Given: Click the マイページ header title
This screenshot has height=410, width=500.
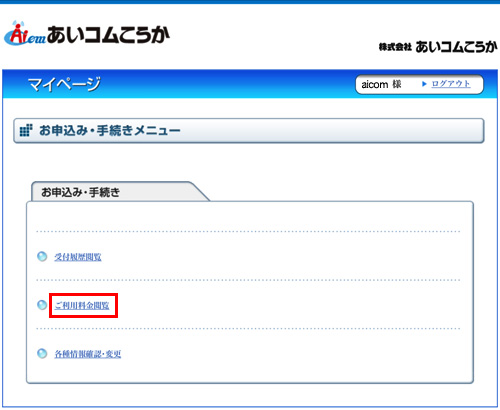Looking at the screenshot, I should click(64, 84).
